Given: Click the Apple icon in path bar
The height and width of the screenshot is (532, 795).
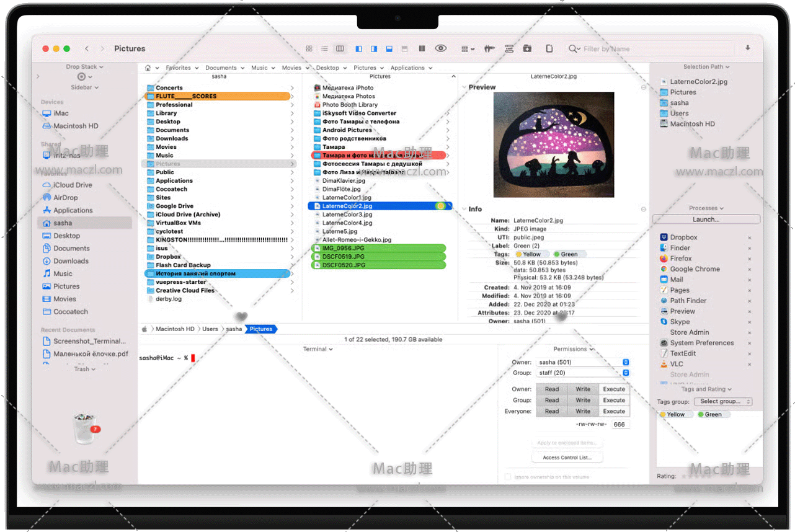Looking at the screenshot, I should point(145,329).
